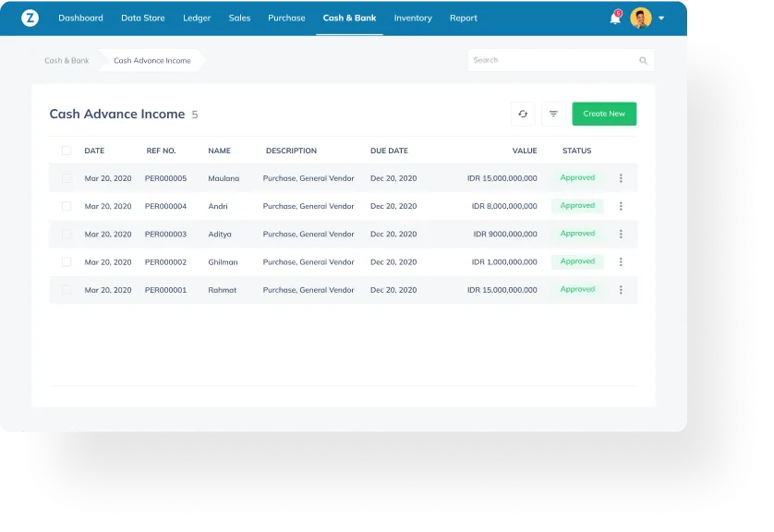Screen dimensions: 774x532
Task: Select the name Rahmat
Action: [x=222, y=290]
